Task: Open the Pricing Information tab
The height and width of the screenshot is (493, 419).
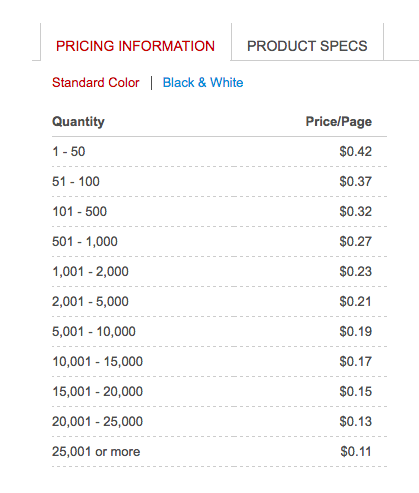Action: (135, 42)
